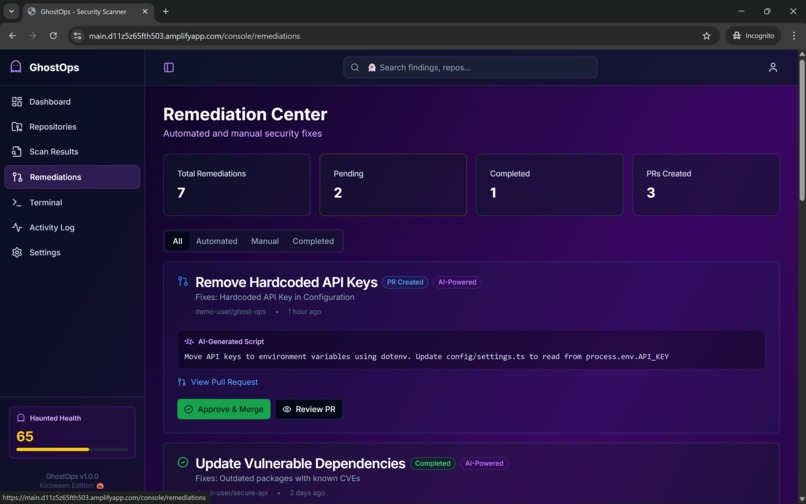Go to Repositories in sidebar
Screen dimensions: 806x504
point(72,127)
